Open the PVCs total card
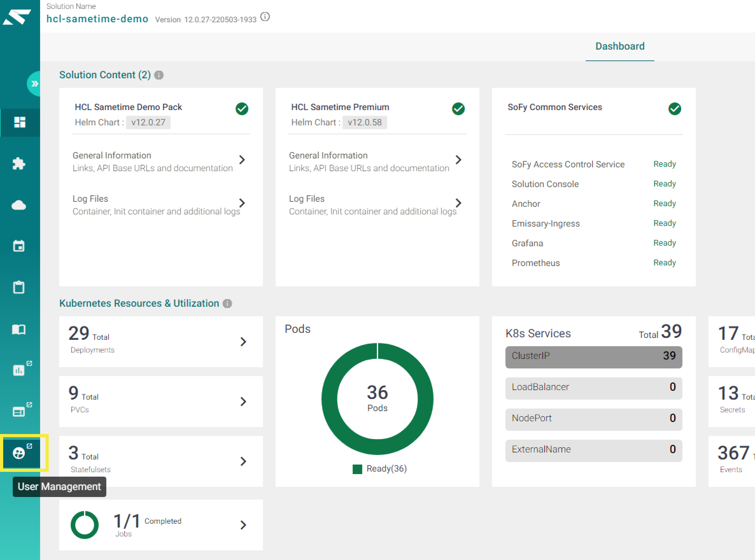The height and width of the screenshot is (560, 755). 161,401
